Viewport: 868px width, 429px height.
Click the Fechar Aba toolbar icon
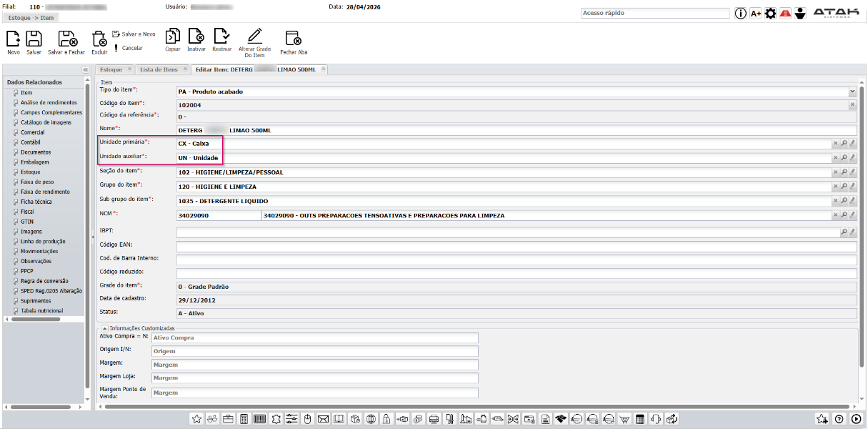[x=293, y=39]
